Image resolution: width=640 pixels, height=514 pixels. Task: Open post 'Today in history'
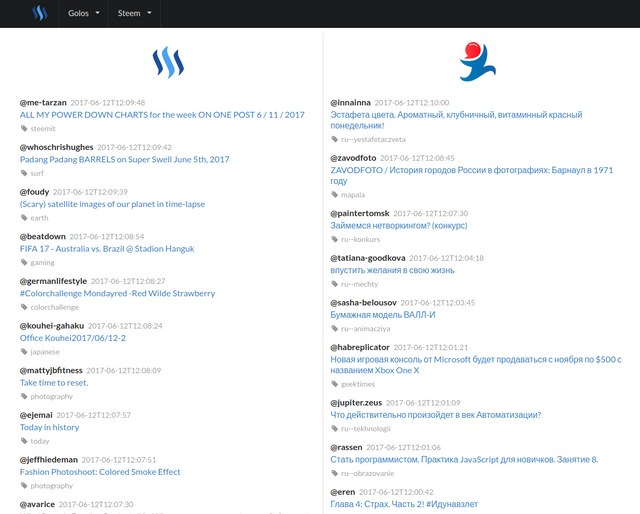pyautogui.click(x=49, y=427)
